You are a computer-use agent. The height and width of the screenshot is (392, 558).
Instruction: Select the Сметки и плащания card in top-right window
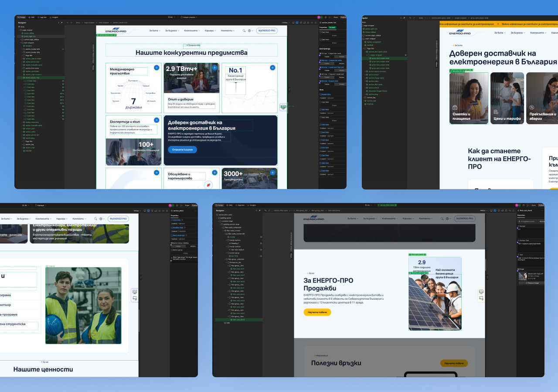click(469, 98)
